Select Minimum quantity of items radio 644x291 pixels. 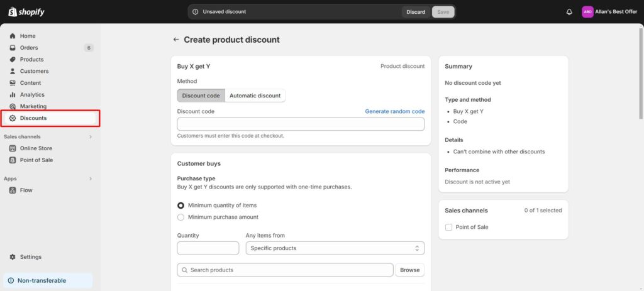(181, 206)
